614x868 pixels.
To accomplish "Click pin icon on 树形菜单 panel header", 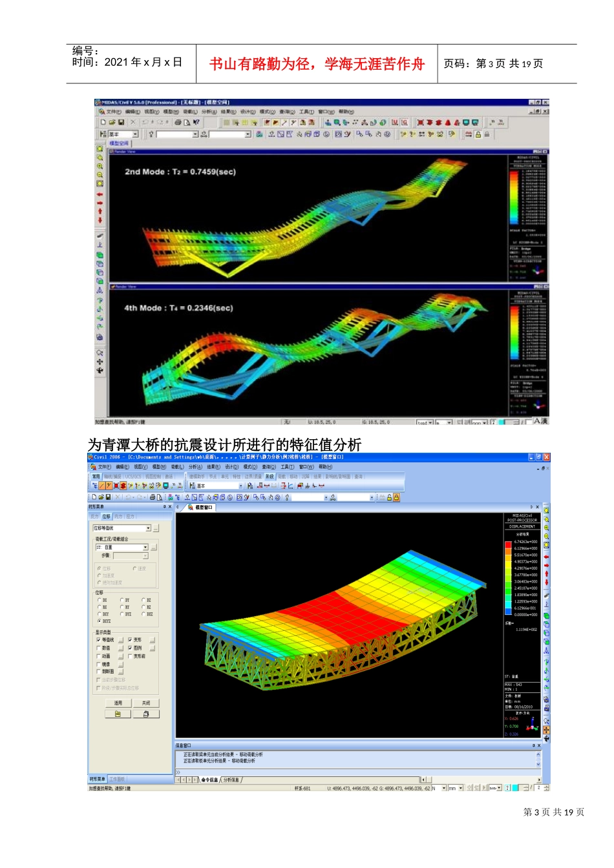I will click(x=164, y=506).
